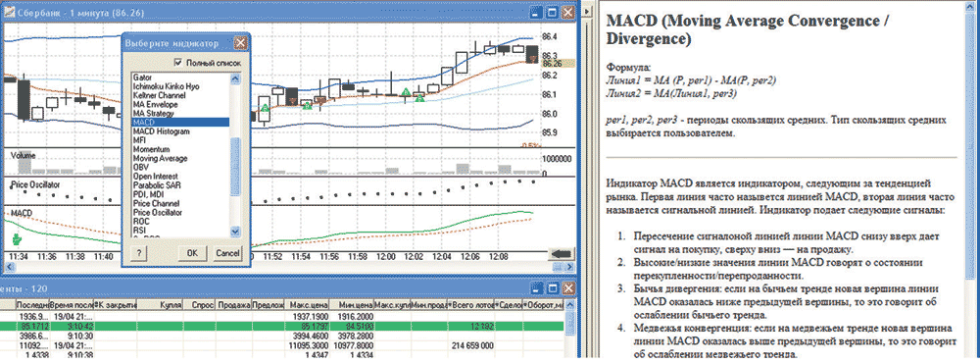Select the highlighted MACD list entry
The image size is (980, 363).
click(x=180, y=123)
